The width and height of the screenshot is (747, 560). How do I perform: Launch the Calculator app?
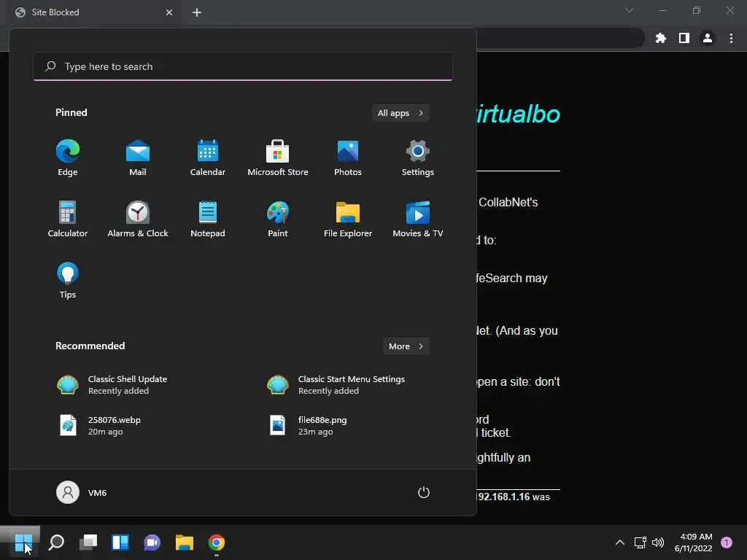[x=68, y=219]
